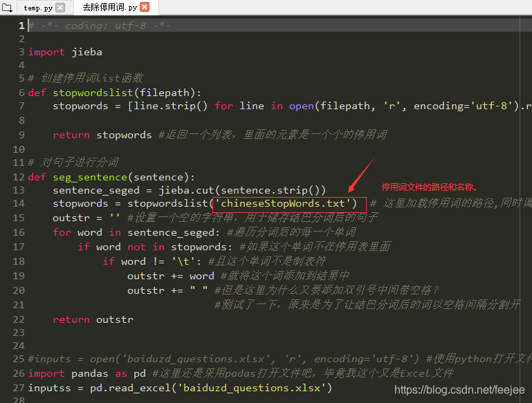Close the 去除停用词.py tab

click(145, 7)
